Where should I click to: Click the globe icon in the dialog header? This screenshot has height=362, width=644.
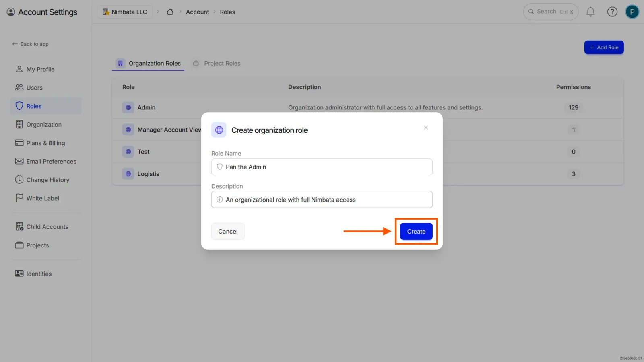219,130
